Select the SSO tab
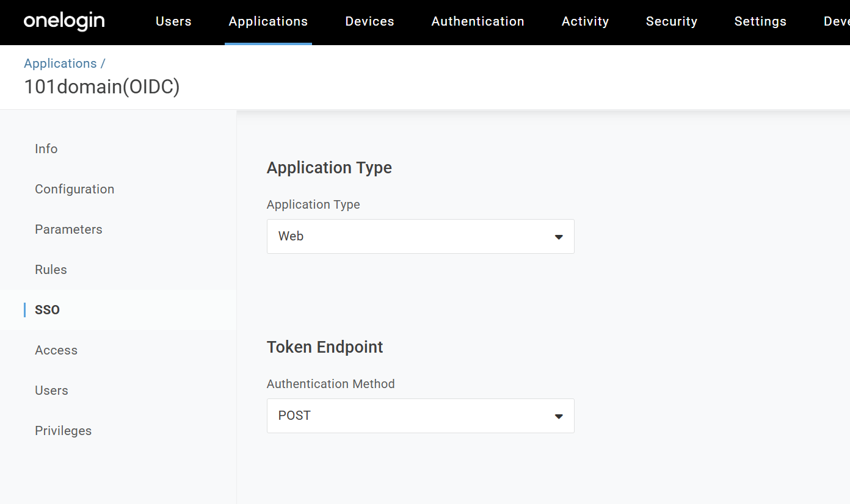850x504 pixels. coord(46,309)
